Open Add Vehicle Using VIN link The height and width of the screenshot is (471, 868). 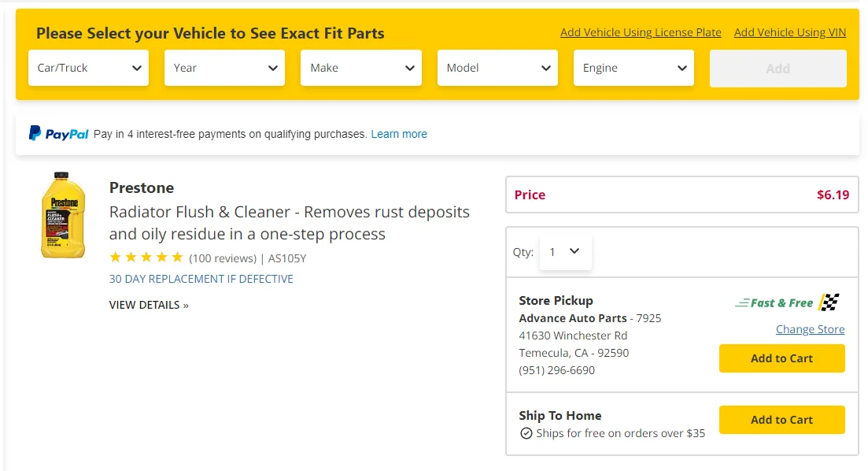point(790,33)
